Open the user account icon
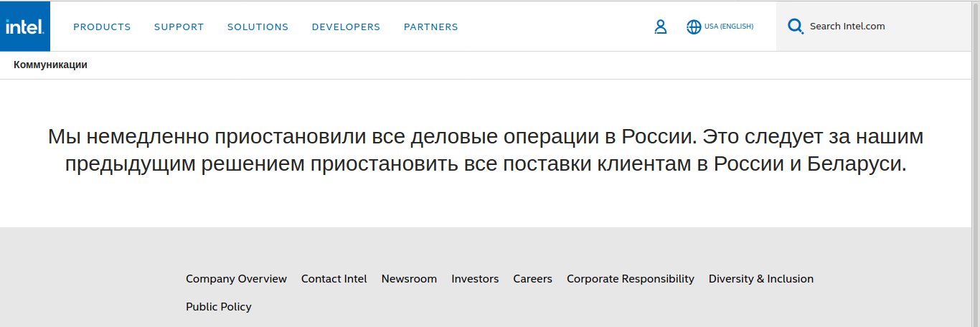The image size is (980, 327). point(661,27)
